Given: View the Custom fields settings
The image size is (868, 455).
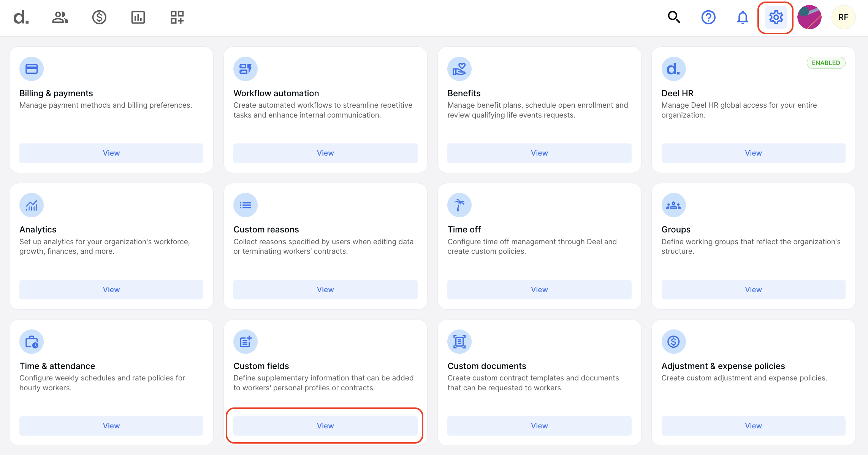Looking at the screenshot, I should 325,426.
